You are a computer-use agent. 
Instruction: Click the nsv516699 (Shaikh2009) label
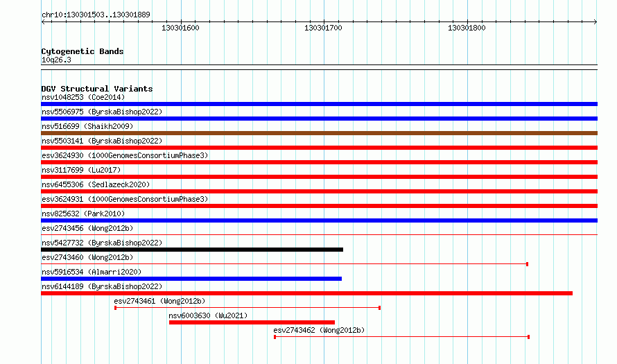87,126
